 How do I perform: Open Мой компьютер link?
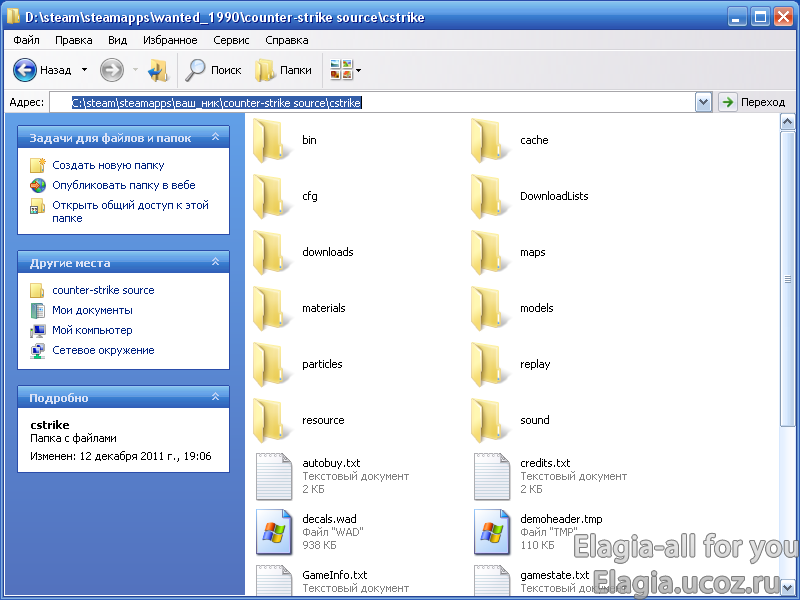click(x=92, y=330)
